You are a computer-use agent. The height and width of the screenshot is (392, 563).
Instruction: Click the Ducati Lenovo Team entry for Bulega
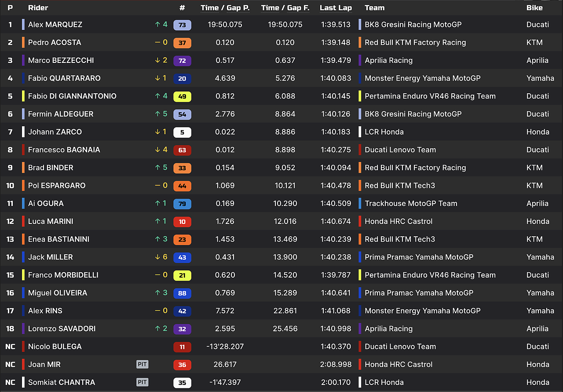point(400,346)
